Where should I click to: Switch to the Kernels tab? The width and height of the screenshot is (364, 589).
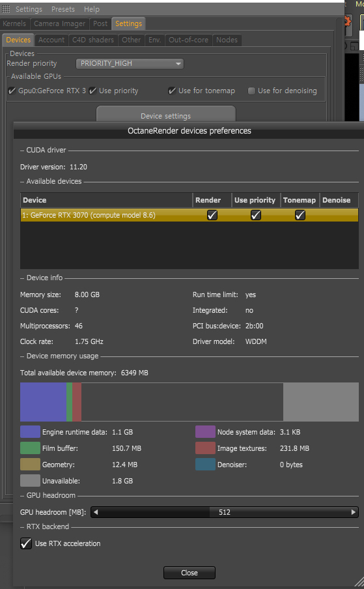pyautogui.click(x=14, y=23)
